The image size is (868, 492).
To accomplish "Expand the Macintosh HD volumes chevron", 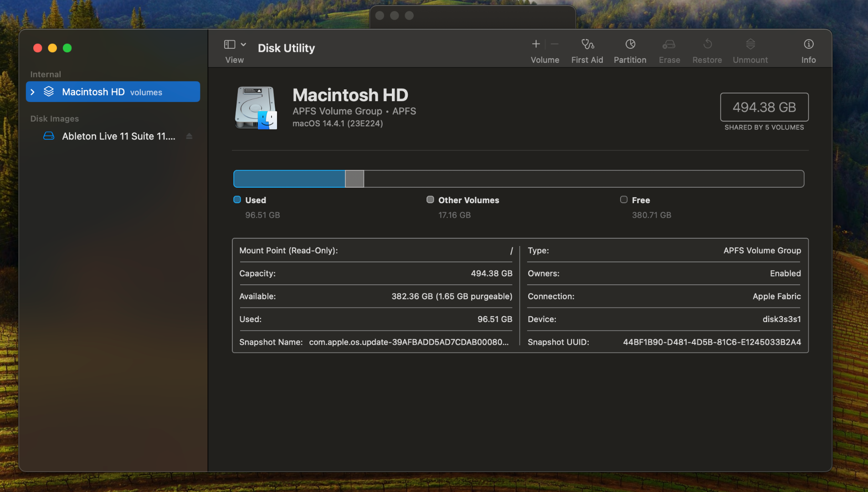I will 32,92.
